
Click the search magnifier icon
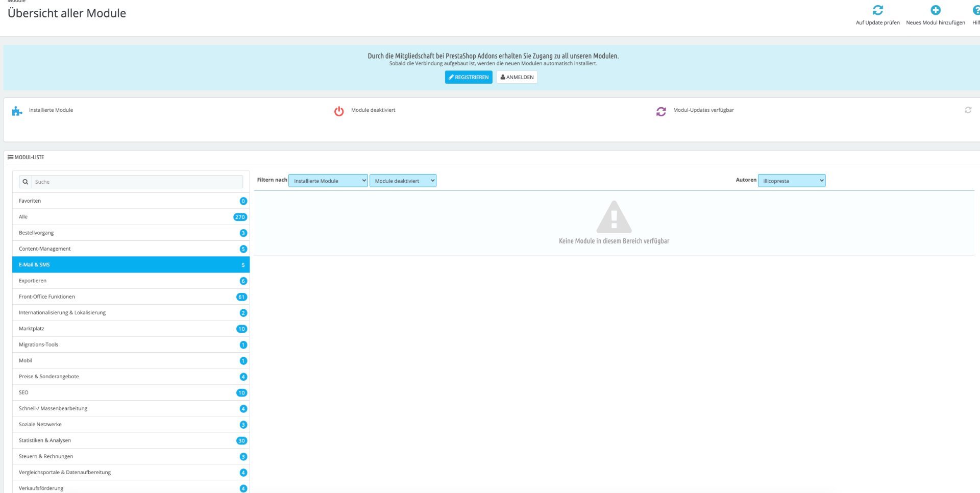[25, 182]
